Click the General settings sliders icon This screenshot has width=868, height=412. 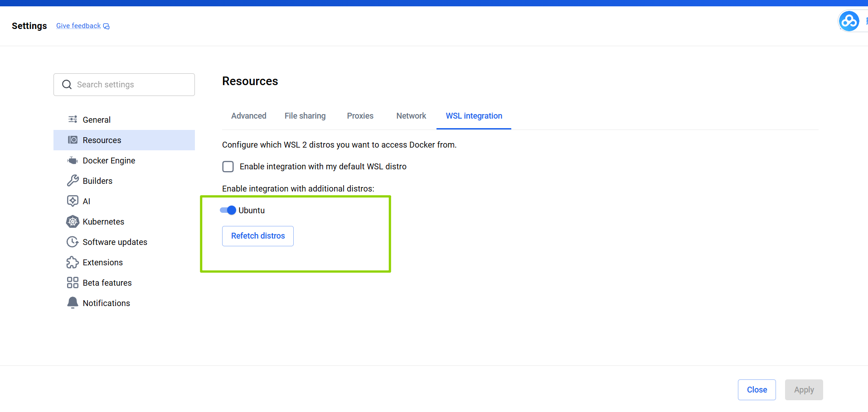(73, 120)
